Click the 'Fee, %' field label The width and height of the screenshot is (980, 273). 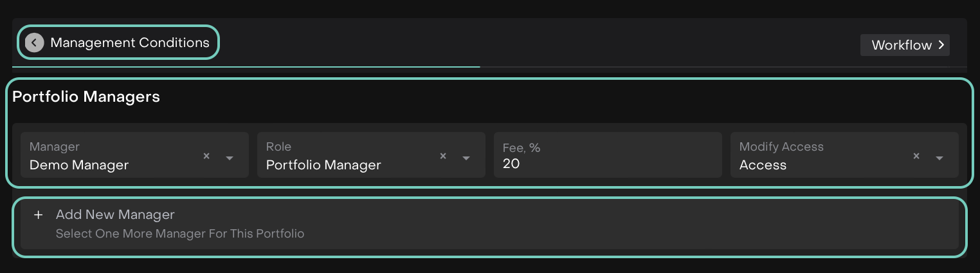point(522,148)
